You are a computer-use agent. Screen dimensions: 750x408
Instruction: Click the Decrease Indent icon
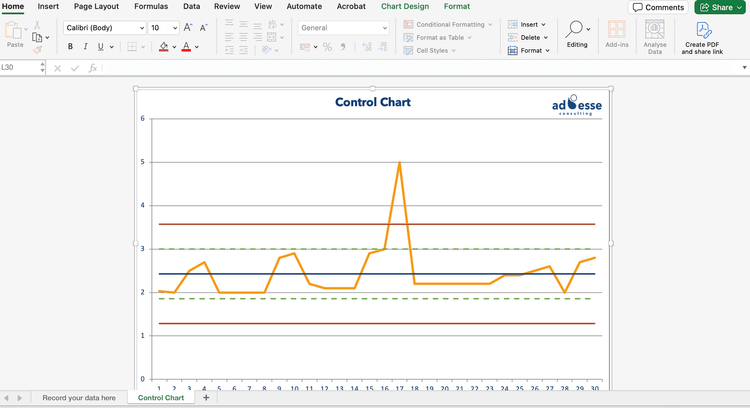click(x=229, y=50)
